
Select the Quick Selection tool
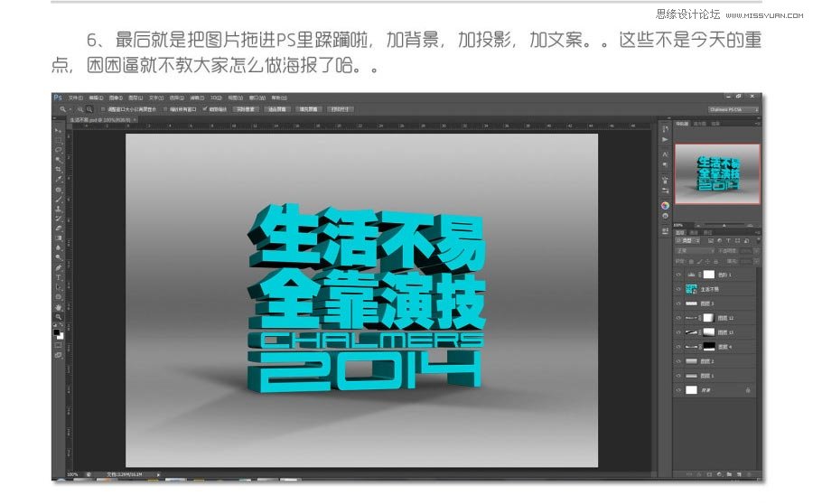59,159
